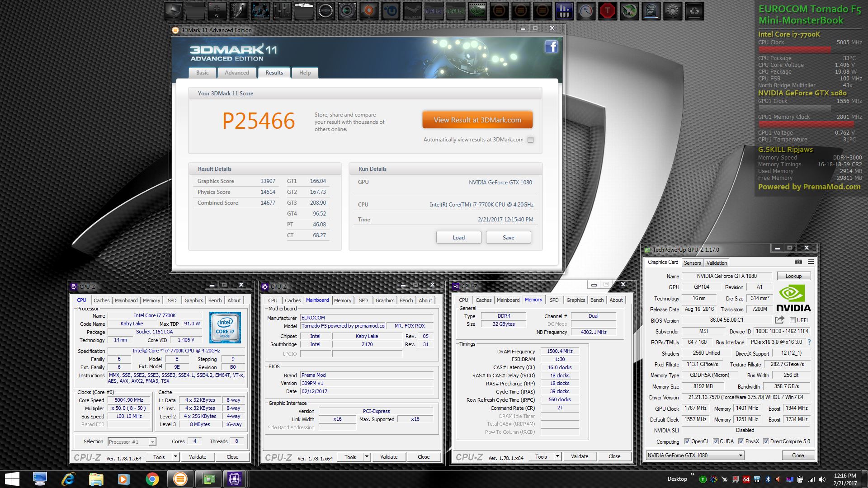Toggle DirectCompute 5.0 checkbox
The image size is (868, 488).
click(x=766, y=441)
